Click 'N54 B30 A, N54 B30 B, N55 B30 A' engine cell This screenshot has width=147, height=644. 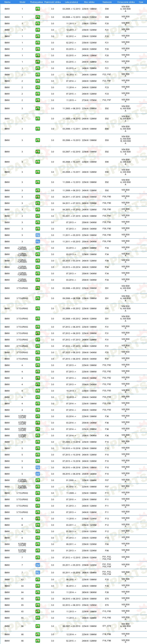[126, 140]
